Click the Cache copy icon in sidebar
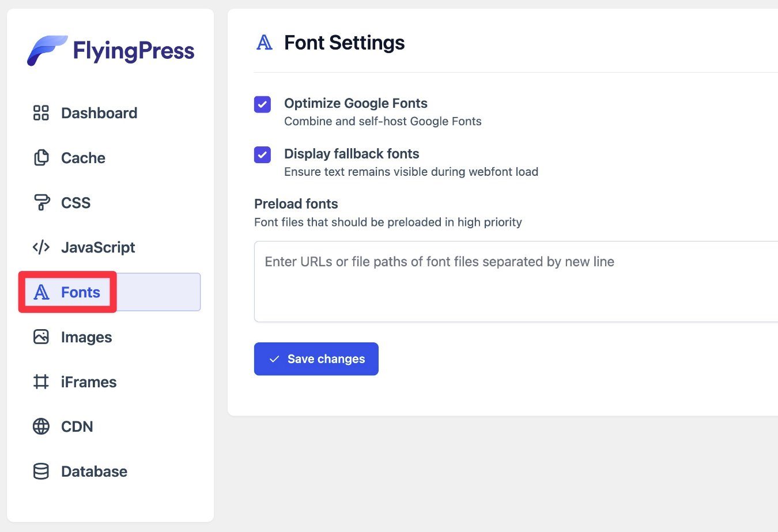This screenshot has height=532, width=778. (x=41, y=158)
